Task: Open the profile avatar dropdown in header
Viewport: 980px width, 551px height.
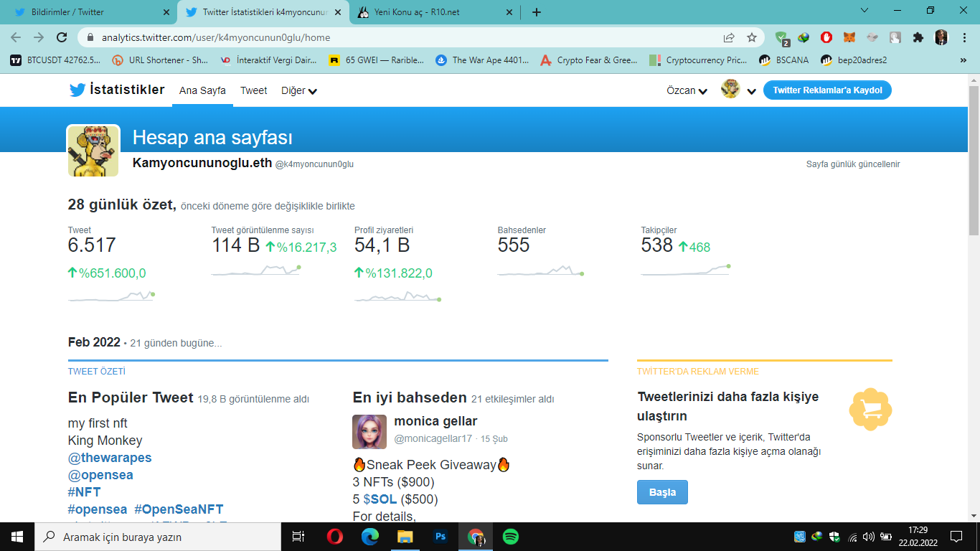Action: (739, 90)
